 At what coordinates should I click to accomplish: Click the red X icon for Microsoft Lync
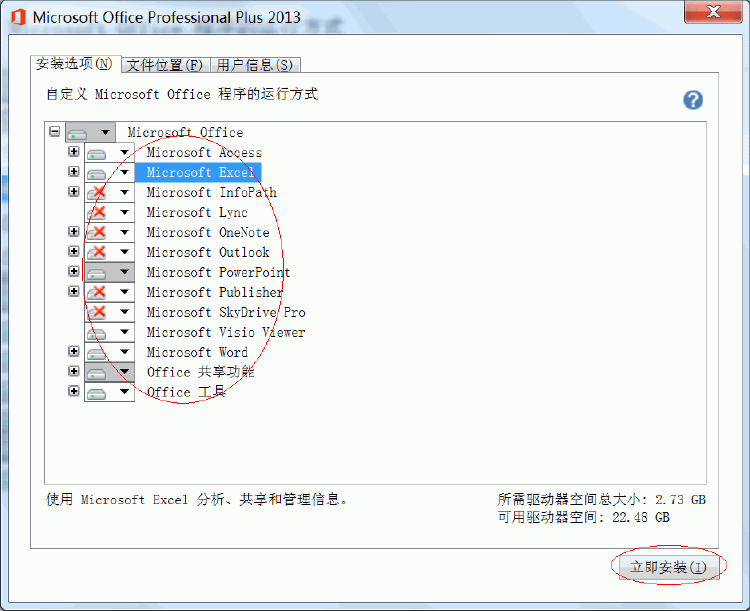tap(97, 213)
